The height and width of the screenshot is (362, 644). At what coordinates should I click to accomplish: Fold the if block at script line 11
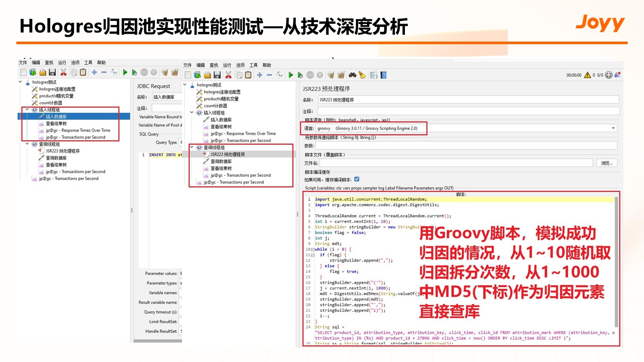pos(313,255)
